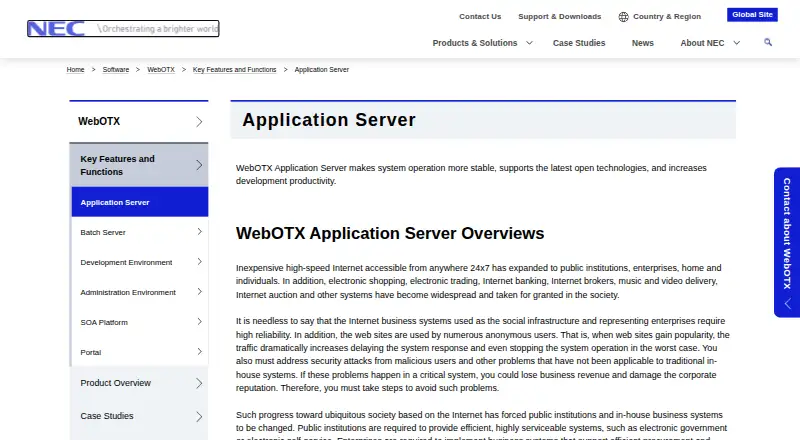This screenshot has width=800, height=440.
Task: Click chevron on Administration Environment row
Action: pyautogui.click(x=199, y=291)
